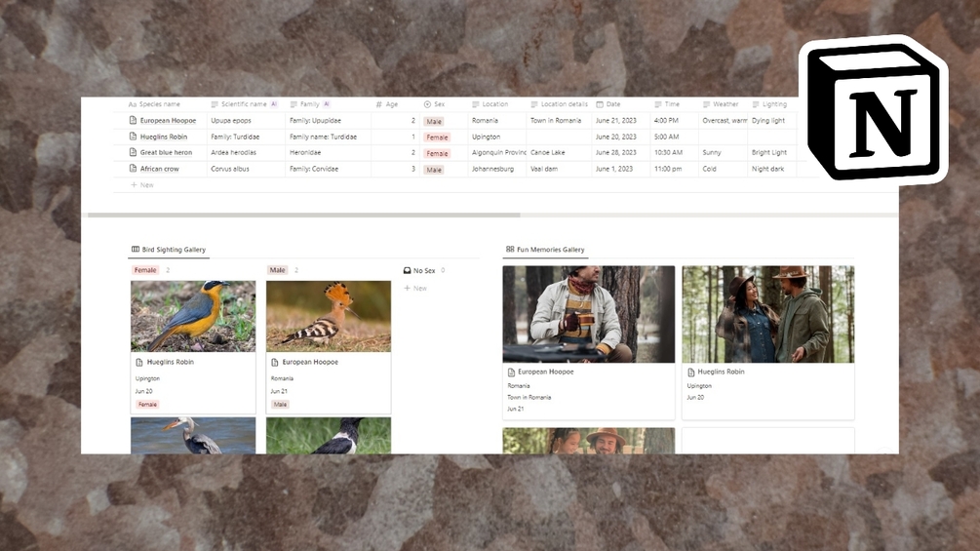This screenshot has height=551, width=980.
Task: Open the Time column header menu
Action: (x=667, y=104)
